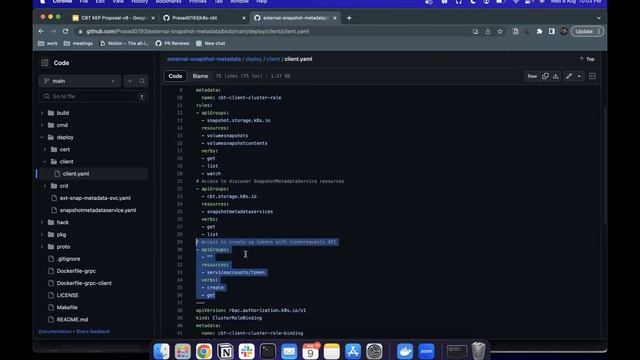Select the Code view tab
Screen dimensions: 640x360
(x=175, y=76)
